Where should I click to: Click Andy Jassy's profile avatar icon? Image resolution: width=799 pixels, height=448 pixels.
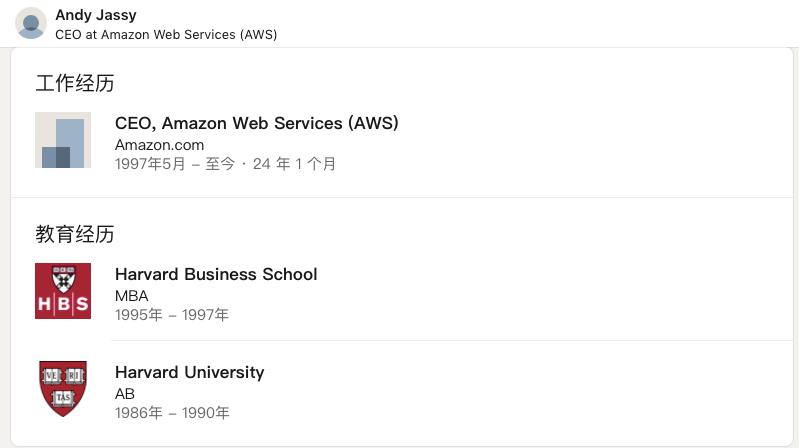[x=31, y=23]
